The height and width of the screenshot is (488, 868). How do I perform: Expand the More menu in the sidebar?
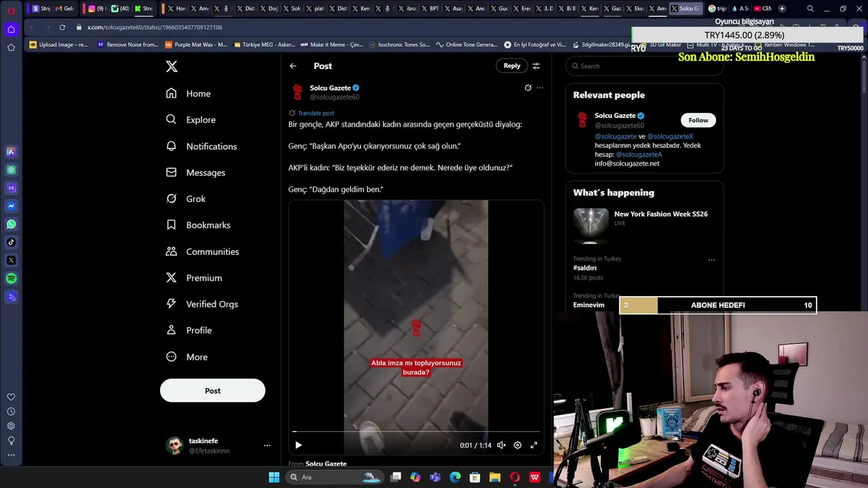point(186,357)
